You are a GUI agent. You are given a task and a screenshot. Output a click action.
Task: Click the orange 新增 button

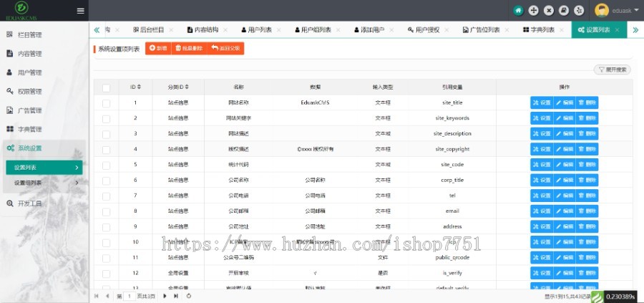(x=158, y=49)
